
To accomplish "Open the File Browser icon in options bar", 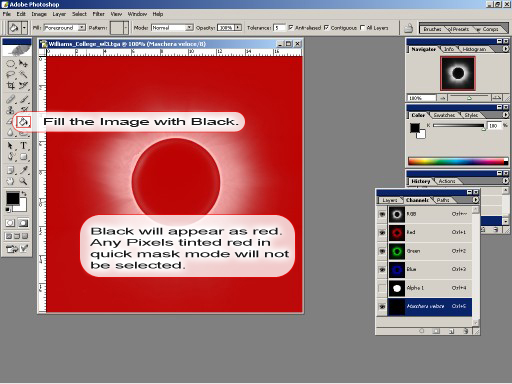I will coord(408,28).
